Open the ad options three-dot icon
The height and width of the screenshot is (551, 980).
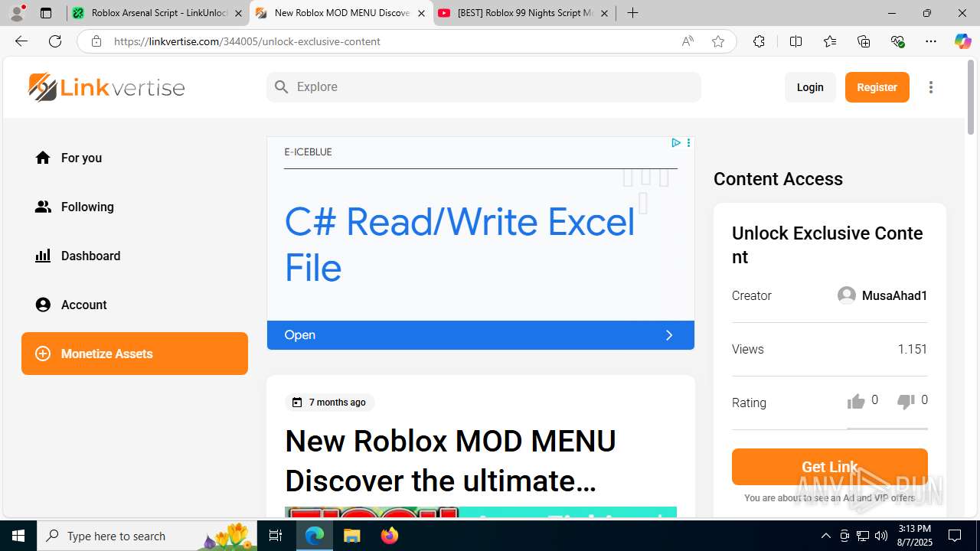[x=688, y=143]
